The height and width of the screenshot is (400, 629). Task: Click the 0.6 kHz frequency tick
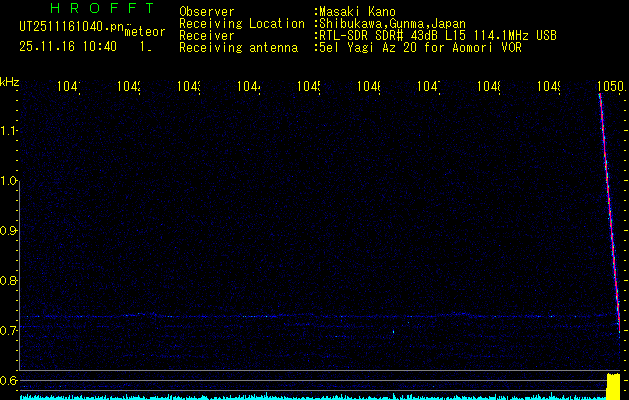[x=10, y=380]
